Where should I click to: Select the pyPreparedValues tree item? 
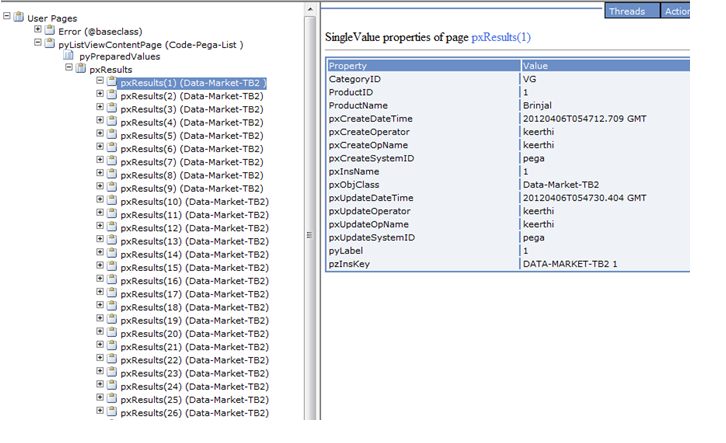[119, 56]
